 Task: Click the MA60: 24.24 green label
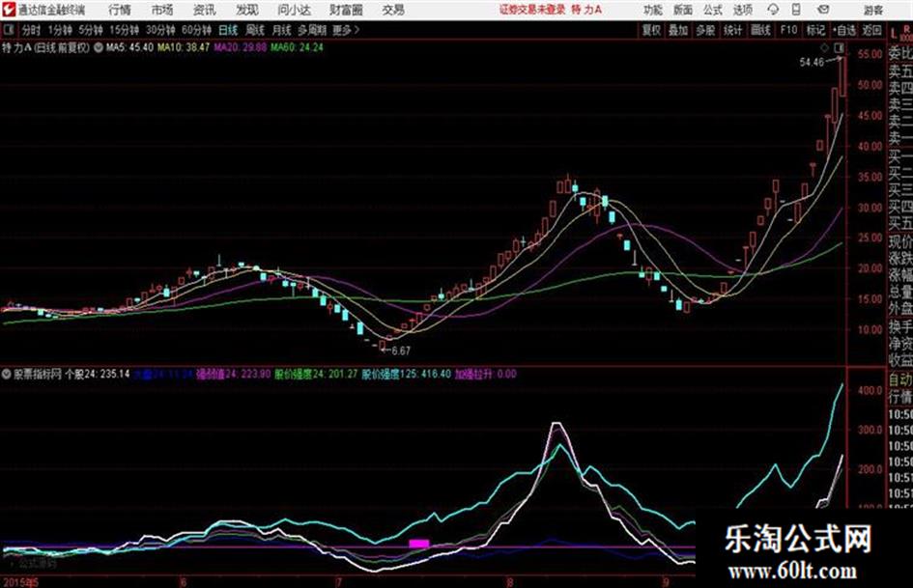[297, 47]
